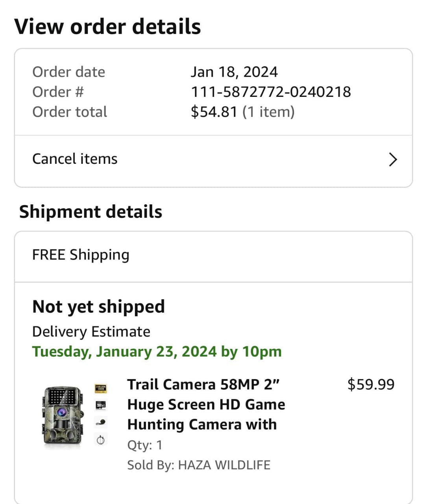The image size is (427, 504).
Task: Click the $54.81 order total amount
Action: click(214, 112)
